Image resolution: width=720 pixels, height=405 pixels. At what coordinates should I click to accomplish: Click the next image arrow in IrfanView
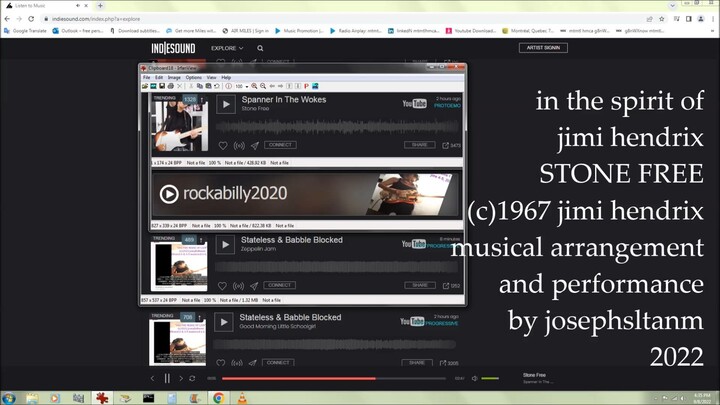tap(280, 86)
